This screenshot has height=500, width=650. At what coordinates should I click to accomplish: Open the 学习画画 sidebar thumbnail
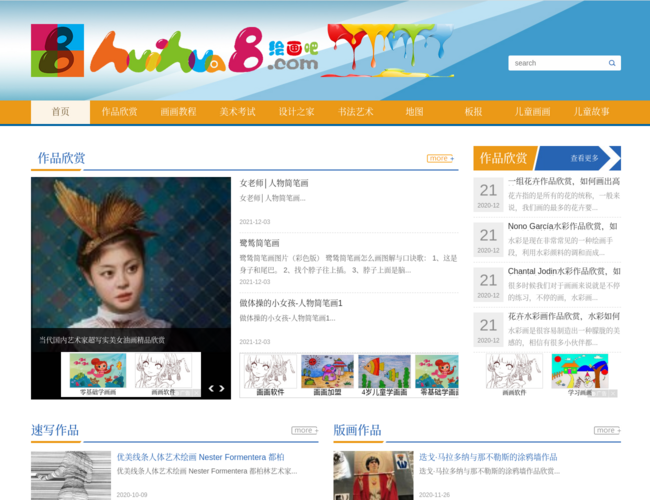(x=580, y=374)
